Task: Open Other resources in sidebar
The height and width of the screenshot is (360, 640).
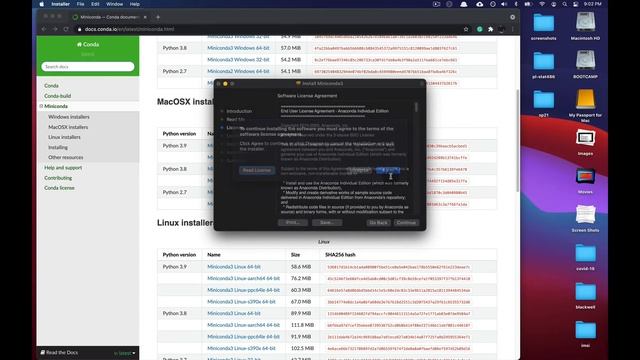Action: [65, 158]
